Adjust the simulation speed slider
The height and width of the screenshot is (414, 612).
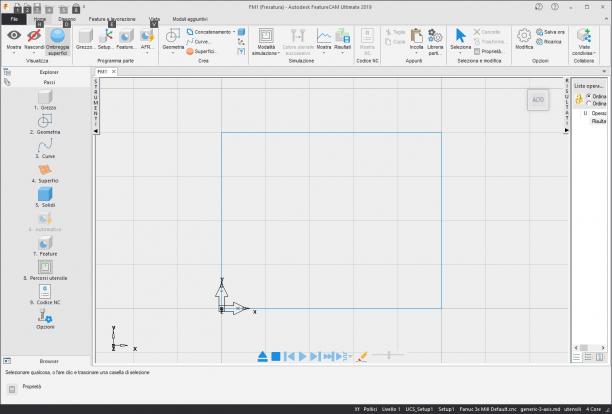(x=388, y=355)
